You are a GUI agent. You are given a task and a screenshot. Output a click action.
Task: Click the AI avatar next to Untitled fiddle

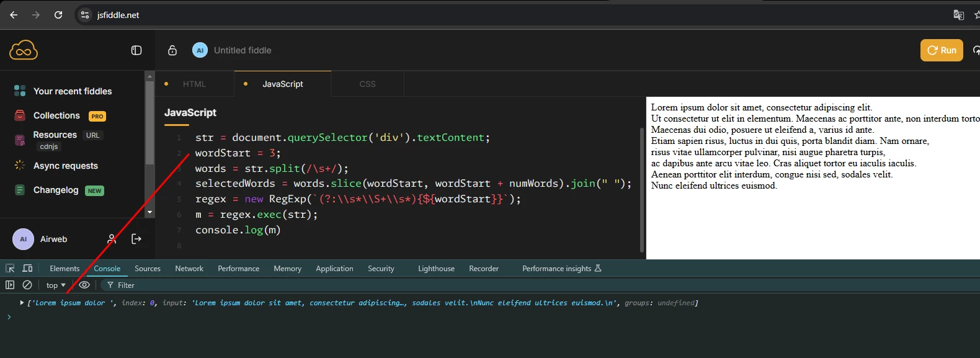click(x=200, y=50)
